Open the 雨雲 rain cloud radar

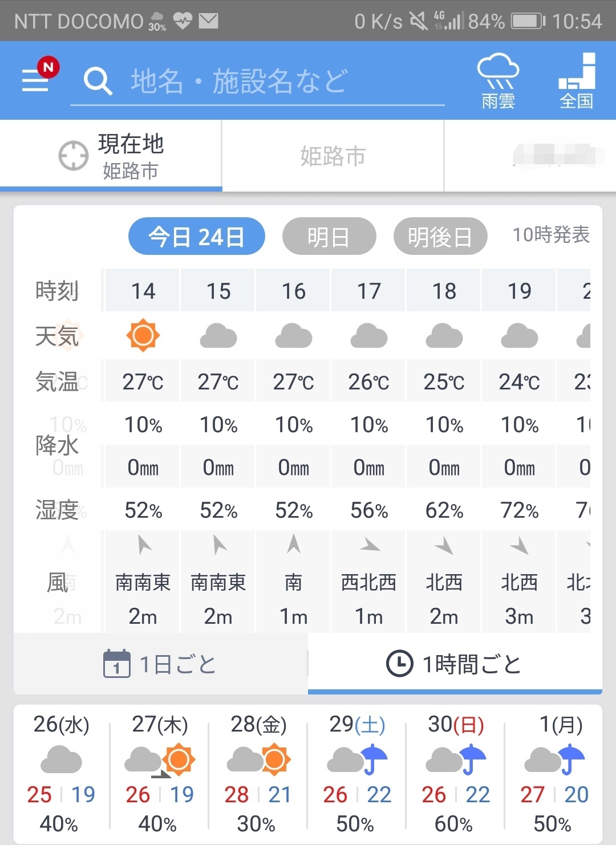(x=498, y=81)
